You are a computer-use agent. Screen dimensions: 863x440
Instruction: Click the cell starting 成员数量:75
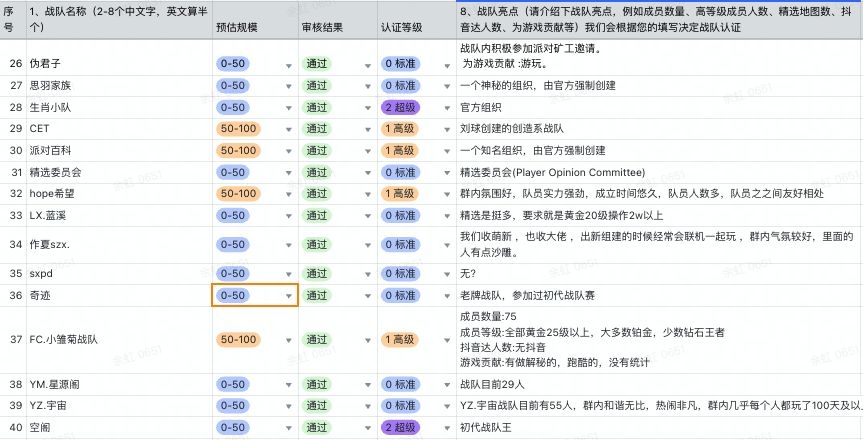click(x=659, y=340)
